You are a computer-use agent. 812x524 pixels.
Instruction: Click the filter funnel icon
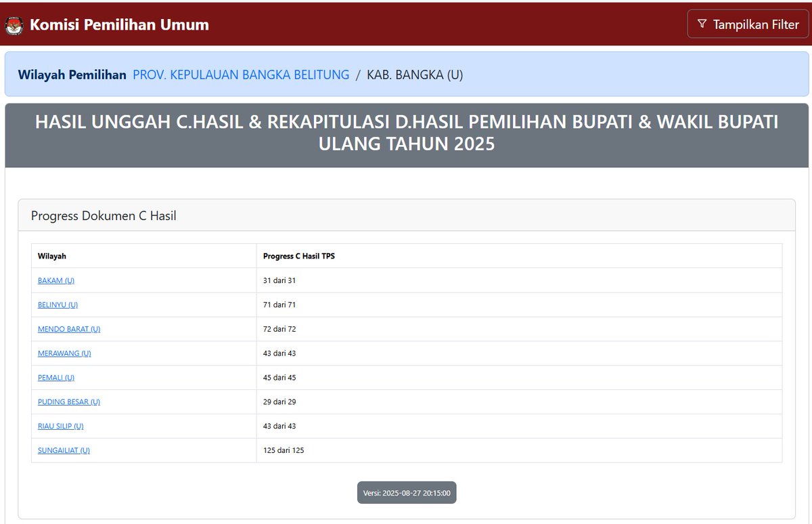coord(701,24)
